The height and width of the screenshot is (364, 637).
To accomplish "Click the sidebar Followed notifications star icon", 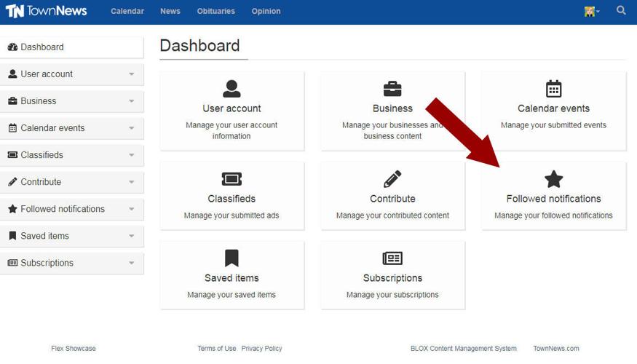I will click(12, 209).
